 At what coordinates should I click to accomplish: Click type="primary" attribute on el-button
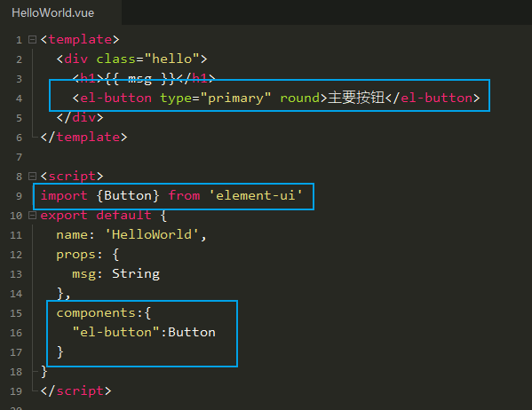pos(216,99)
